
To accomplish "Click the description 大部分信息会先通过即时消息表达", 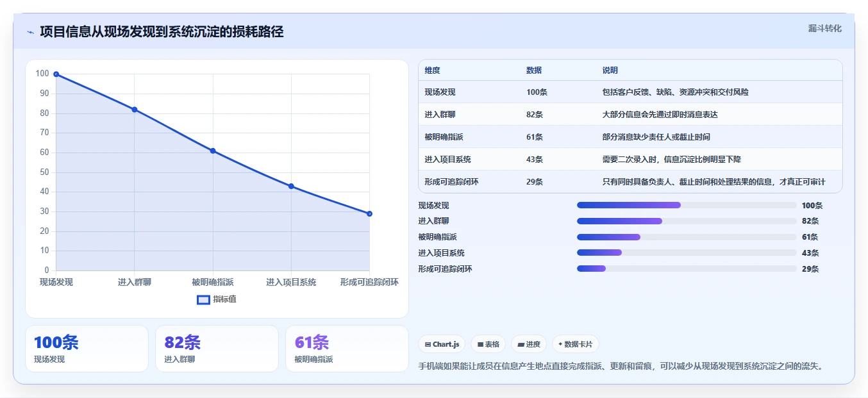I will point(660,115).
